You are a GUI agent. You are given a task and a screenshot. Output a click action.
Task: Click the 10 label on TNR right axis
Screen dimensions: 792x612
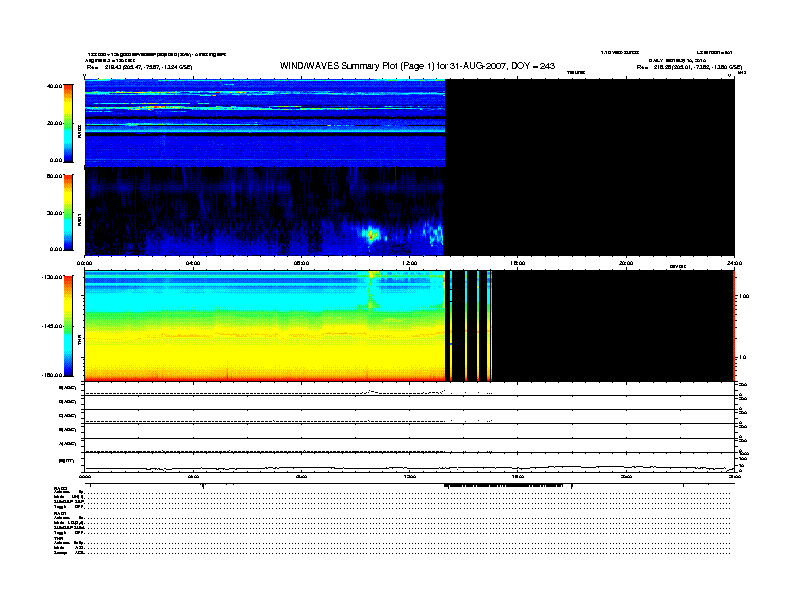[742, 358]
